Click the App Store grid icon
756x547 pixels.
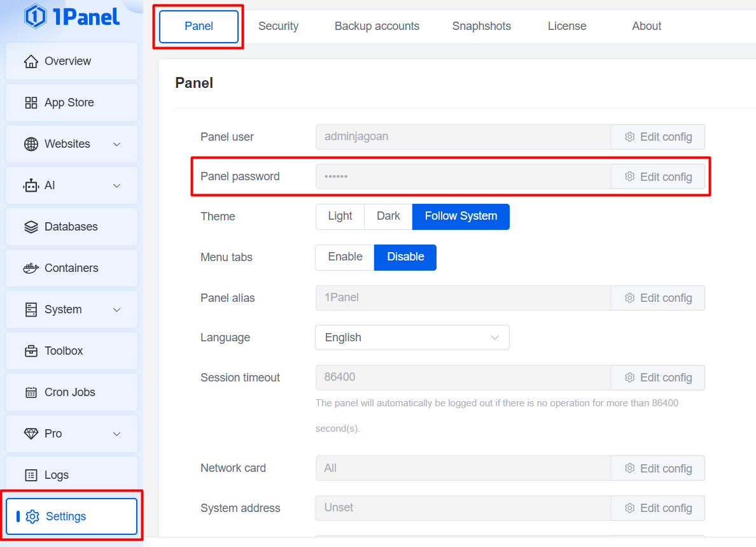(31, 103)
